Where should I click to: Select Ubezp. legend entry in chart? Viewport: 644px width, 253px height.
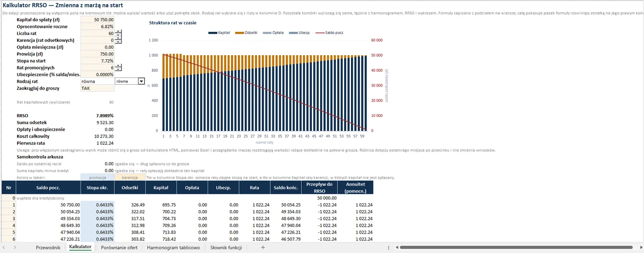click(x=300, y=33)
